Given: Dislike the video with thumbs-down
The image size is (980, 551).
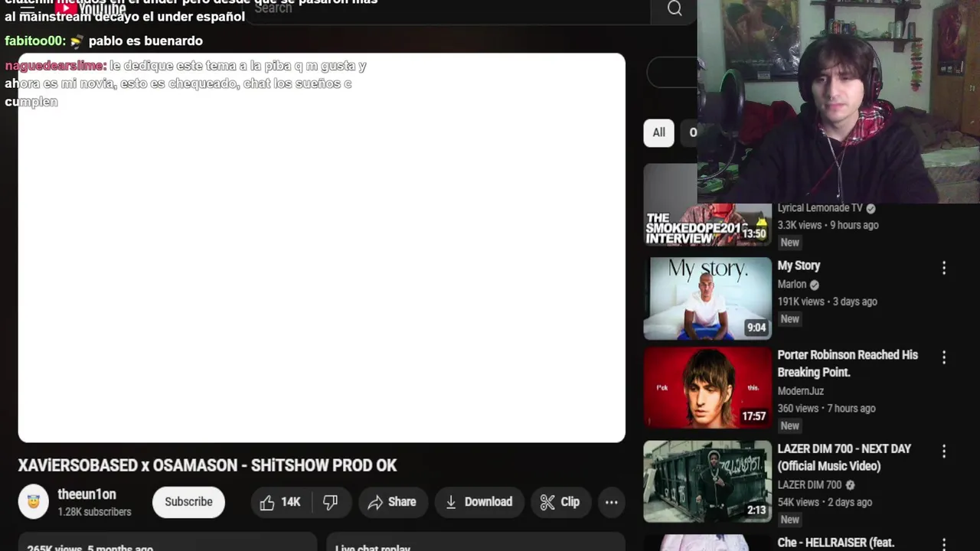Looking at the screenshot, I should coord(330,502).
